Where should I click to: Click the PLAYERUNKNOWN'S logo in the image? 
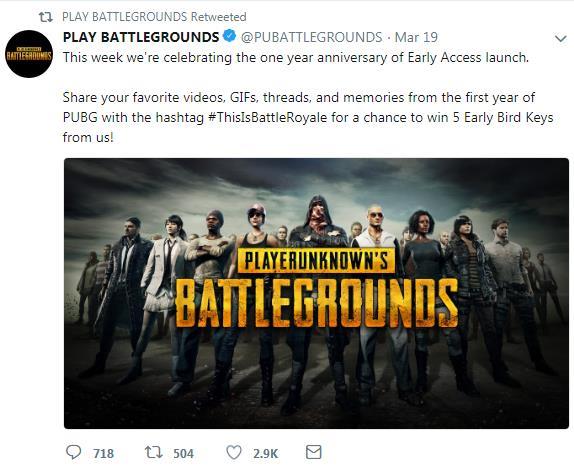(x=316, y=261)
